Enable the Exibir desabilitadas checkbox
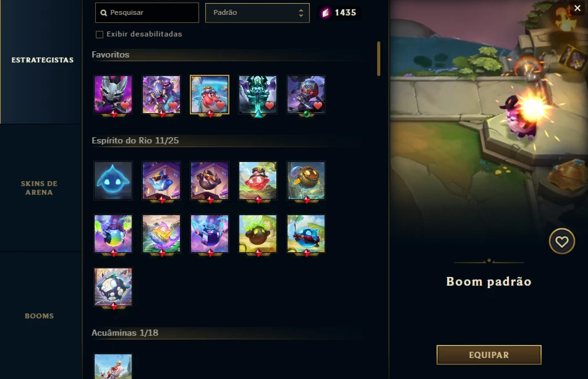The width and height of the screenshot is (588, 379). (100, 35)
